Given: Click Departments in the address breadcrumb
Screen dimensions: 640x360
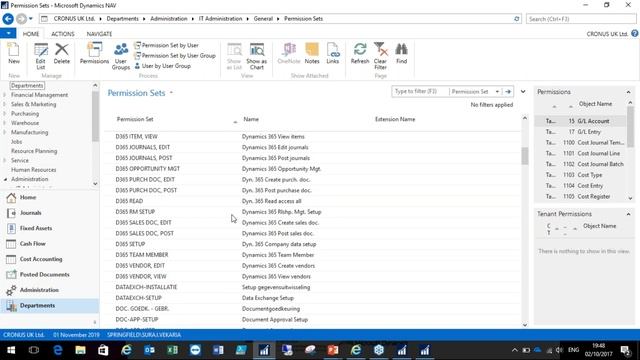Looking at the screenshot, I should click(x=122, y=19).
